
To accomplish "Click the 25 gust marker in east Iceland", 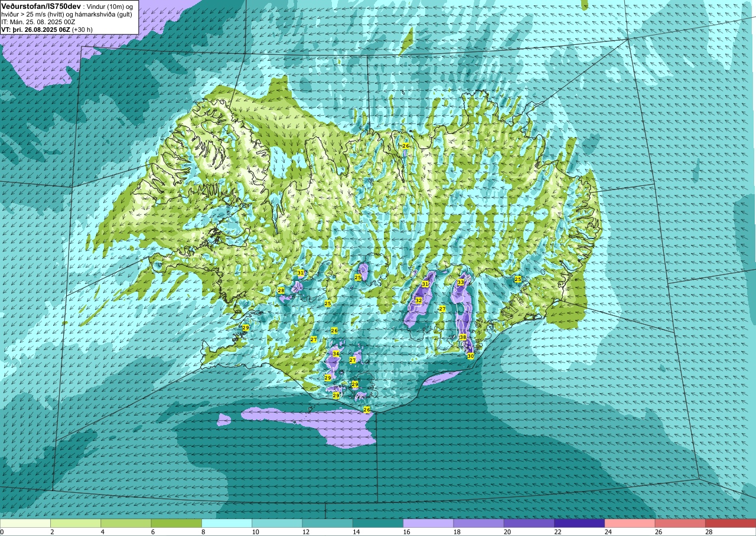I will tap(518, 279).
